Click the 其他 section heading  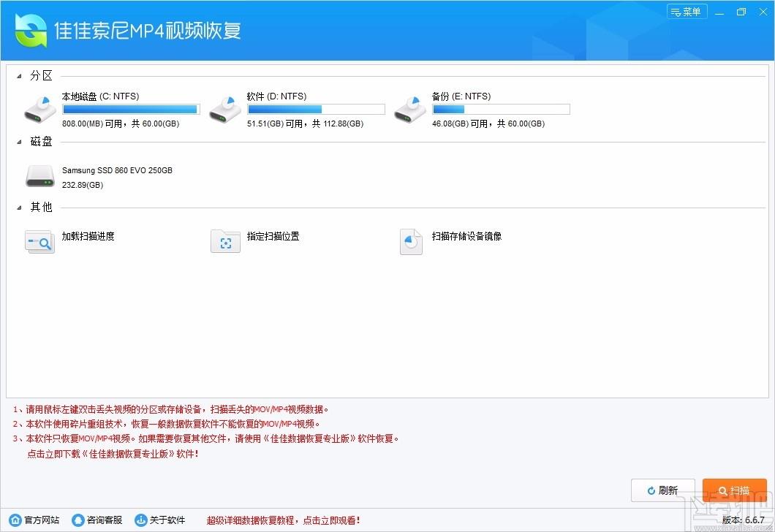41,207
